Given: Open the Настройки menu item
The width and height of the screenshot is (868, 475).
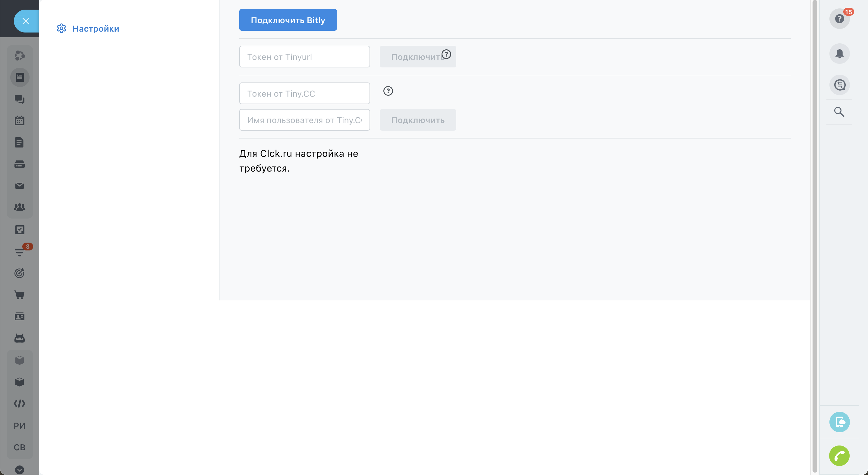Looking at the screenshot, I should 95,29.
